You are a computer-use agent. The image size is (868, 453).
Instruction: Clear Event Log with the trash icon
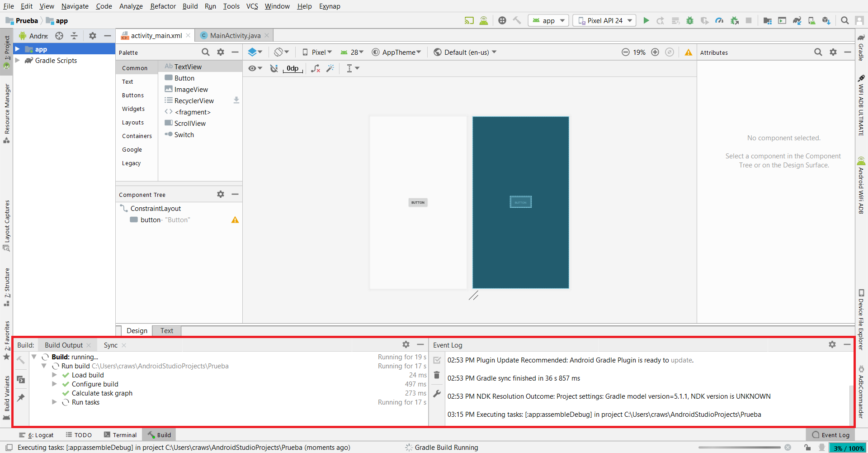(x=437, y=375)
